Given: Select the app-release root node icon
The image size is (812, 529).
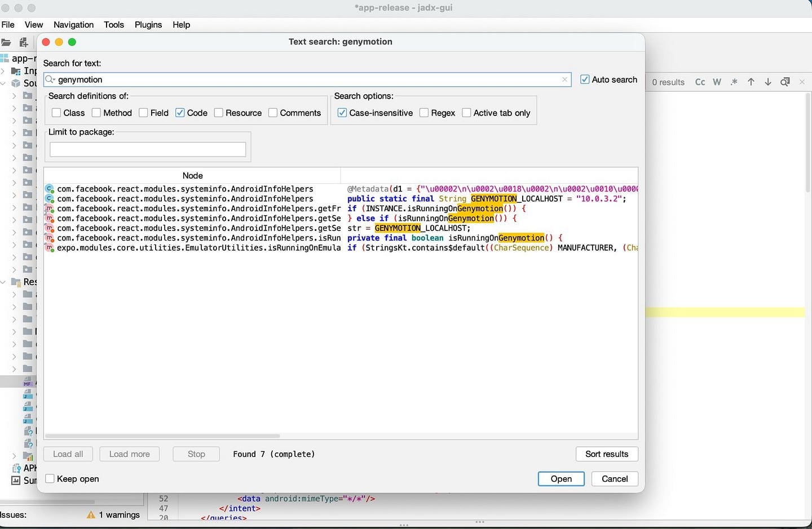Looking at the screenshot, I should [x=5, y=58].
